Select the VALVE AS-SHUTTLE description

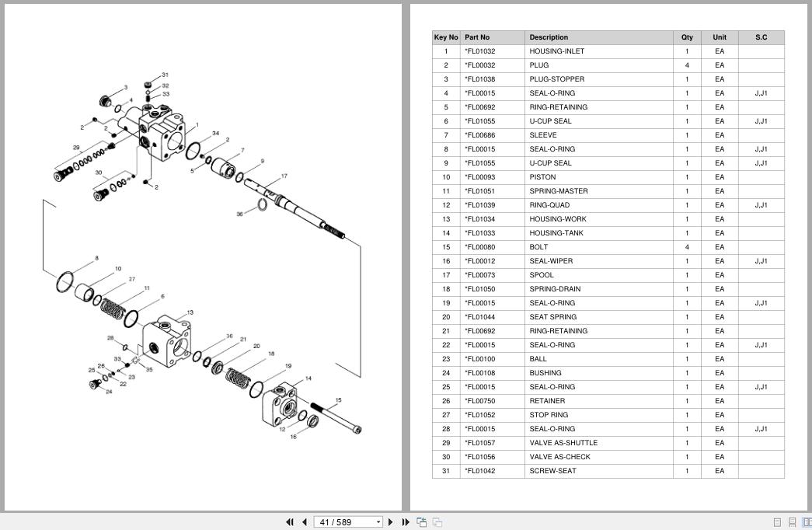tap(563, 443)
